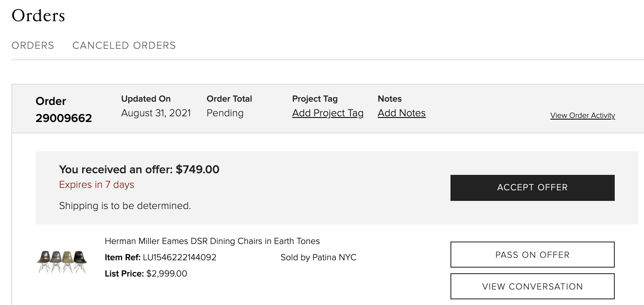Viewport: 644px width, 305px height.
Task: Select item reference LU1546222144092
Action: [x=180, y=257]
